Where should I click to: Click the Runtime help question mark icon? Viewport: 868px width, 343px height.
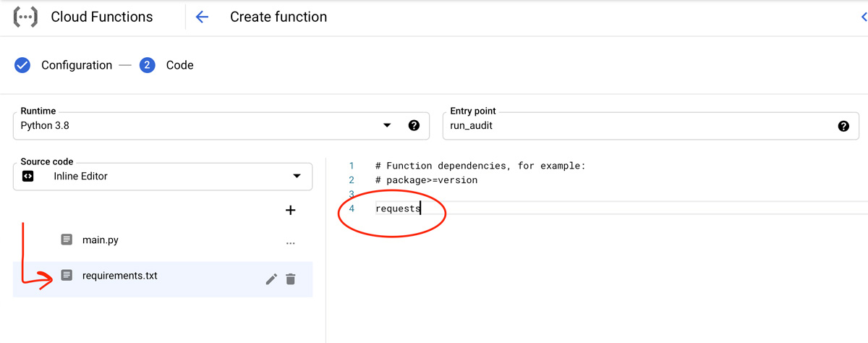414,126
